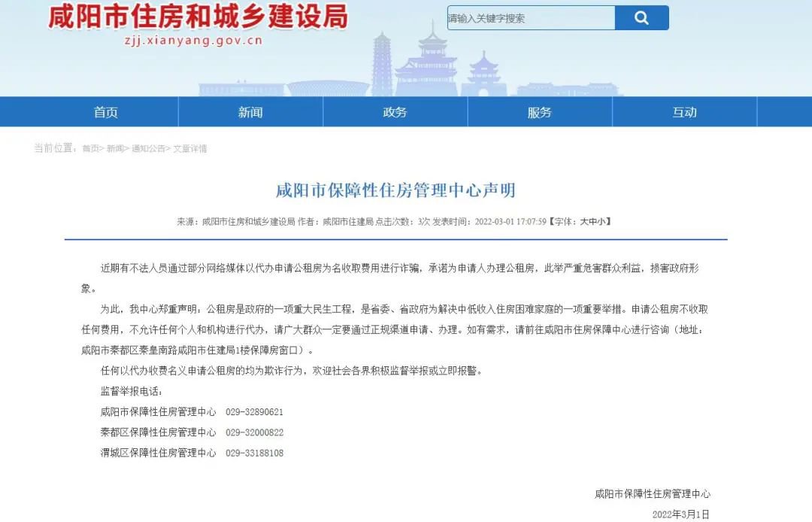Click the 新闻 breadcrumb link

pos(115,149)
